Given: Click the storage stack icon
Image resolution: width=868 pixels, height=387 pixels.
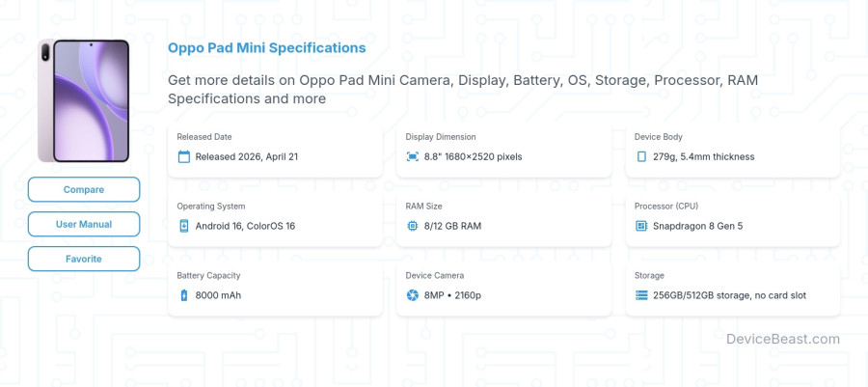Looking at the screenshot, I should pos(641,295).
